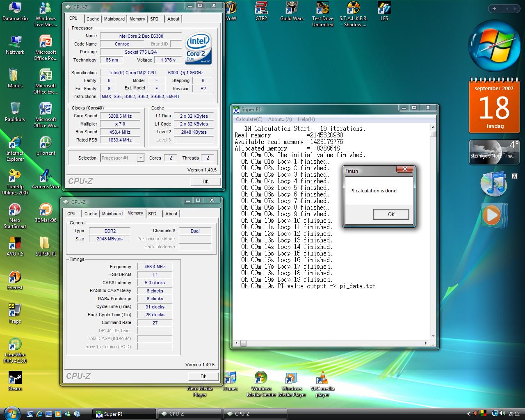Open AVG 7.5 antivirus icon
Screen dimensions: 525x420
coord(15,247)
